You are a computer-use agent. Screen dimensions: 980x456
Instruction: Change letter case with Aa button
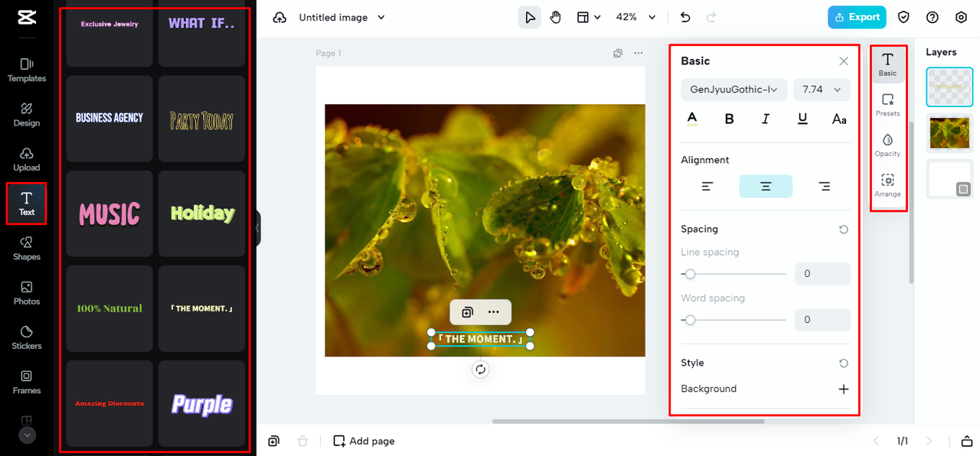tap(839, 119)
